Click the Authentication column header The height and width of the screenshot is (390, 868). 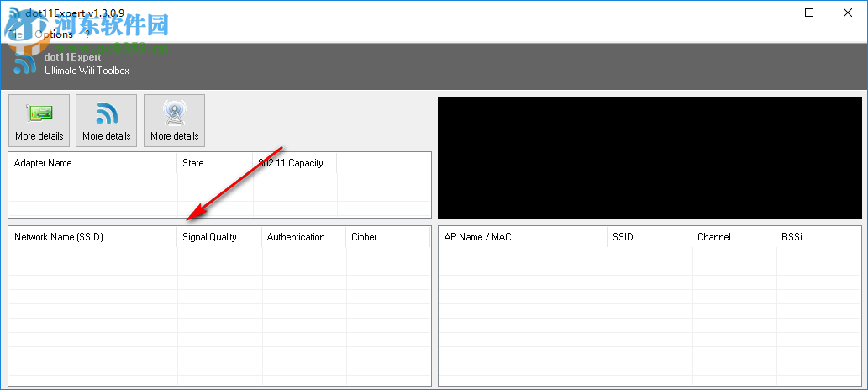pyautogui.click(x=304, y=236)
